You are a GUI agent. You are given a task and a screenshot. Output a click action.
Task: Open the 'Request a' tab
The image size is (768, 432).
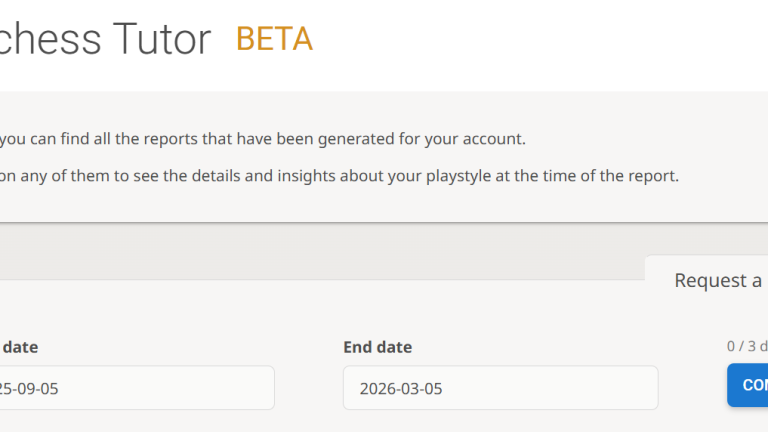point(717,280)
